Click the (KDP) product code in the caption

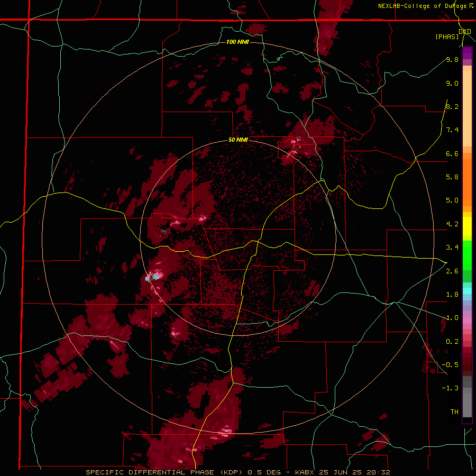(x=231, y=472)
